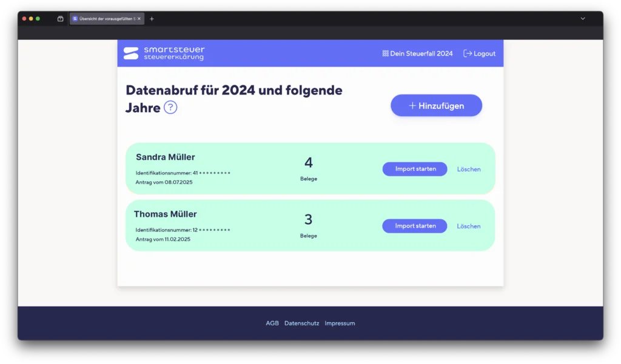Open Dein Steuerfall 2024 in header

click(417, 53)
